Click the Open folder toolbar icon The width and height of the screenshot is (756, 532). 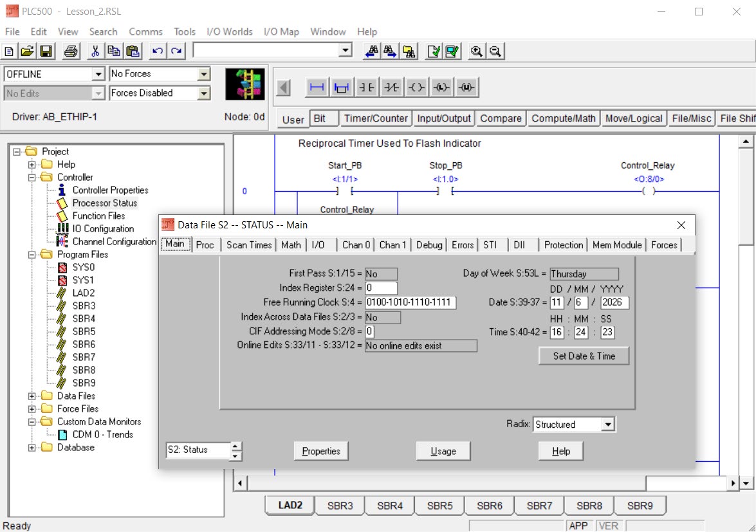click(28, 51)
